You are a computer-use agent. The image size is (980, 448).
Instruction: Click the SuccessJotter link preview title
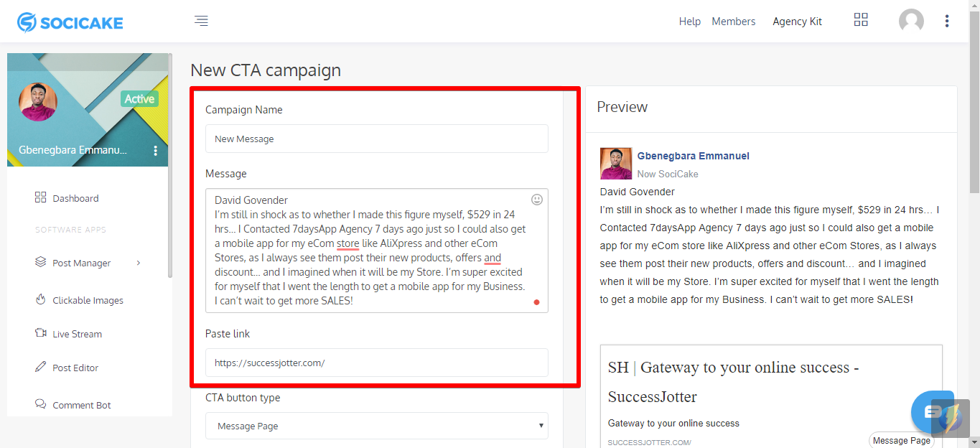coord(733,382)
